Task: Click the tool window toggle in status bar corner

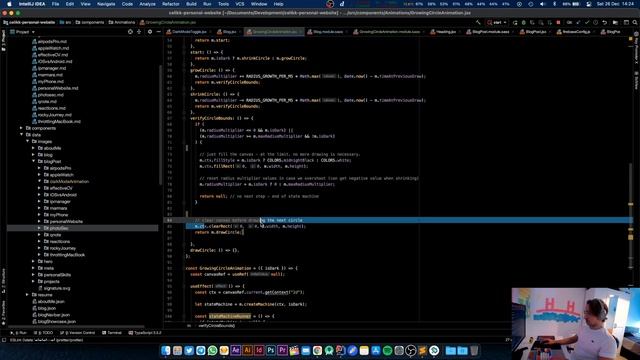Action: [4, 340]
